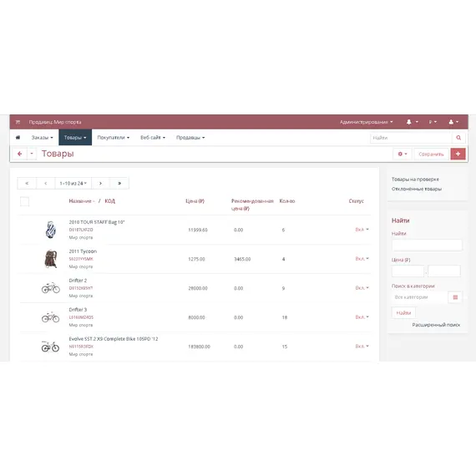This screenshot has height=476, width=476.
Task: Sort by Цена (₽) column header
Action: point(195,201)
